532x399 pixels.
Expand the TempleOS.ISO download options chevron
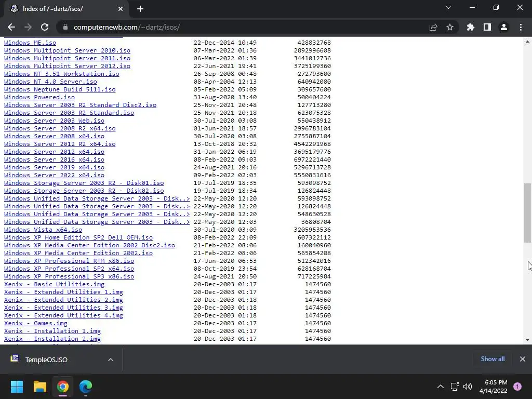coord(111,360)
